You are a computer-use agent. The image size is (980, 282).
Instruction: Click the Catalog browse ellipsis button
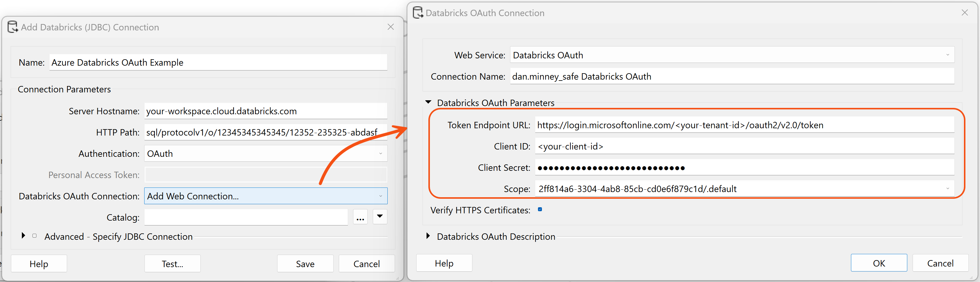coord(360,217)
